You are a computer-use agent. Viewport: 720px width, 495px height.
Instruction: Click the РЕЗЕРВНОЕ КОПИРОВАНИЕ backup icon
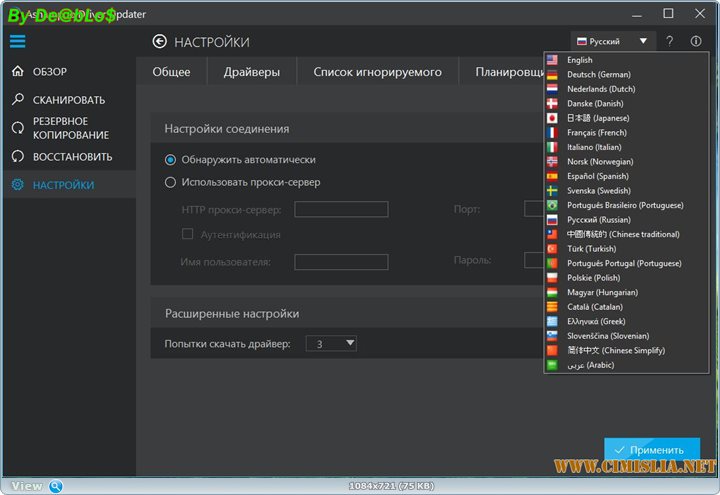tap(18, 128)
